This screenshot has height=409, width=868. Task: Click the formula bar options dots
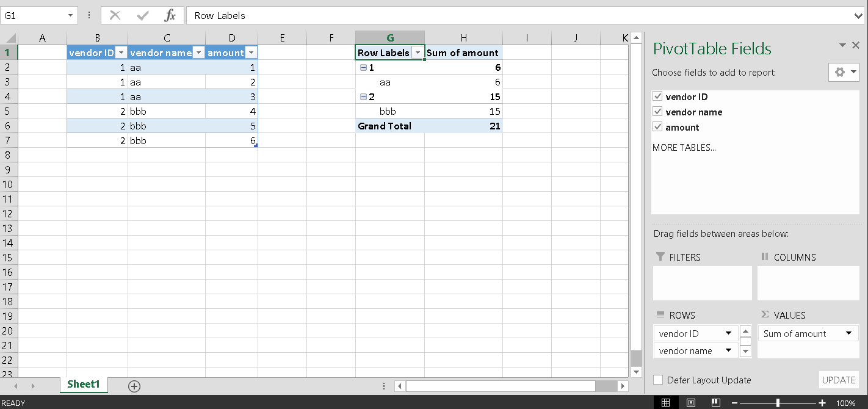(x=89, y=15)
